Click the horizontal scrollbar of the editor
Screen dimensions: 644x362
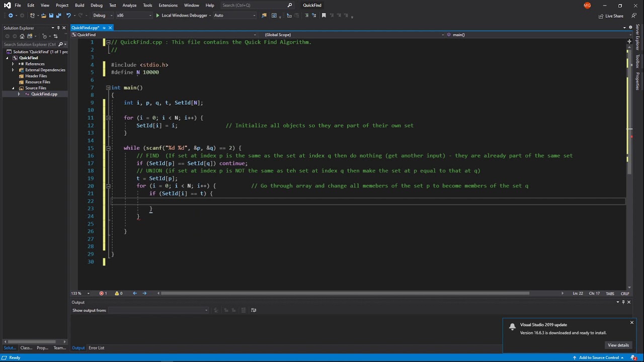pyautogui.click(x=345, y=294)
